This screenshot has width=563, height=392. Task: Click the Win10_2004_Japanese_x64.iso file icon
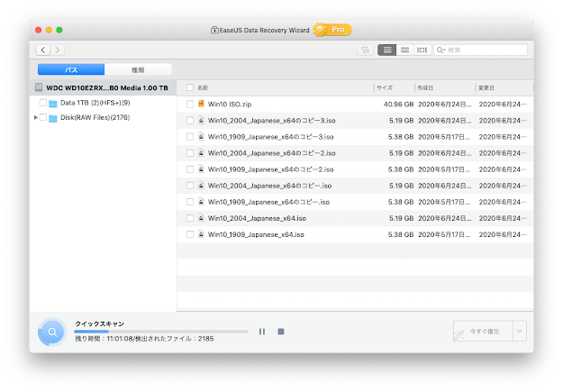201,218
